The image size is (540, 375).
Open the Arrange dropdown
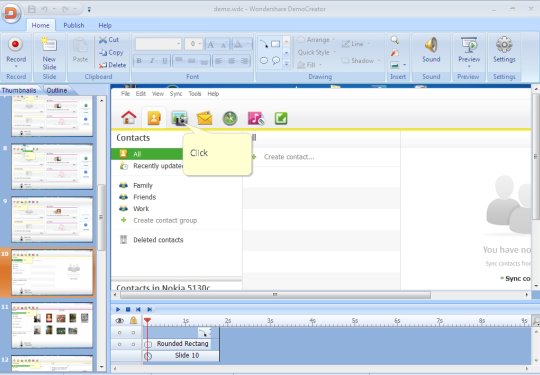316,40
